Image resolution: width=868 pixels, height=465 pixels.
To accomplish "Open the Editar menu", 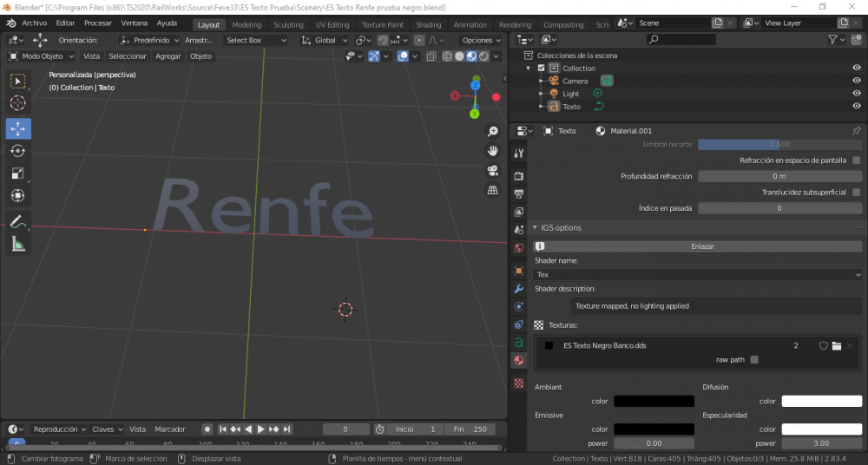I will 65,23.
